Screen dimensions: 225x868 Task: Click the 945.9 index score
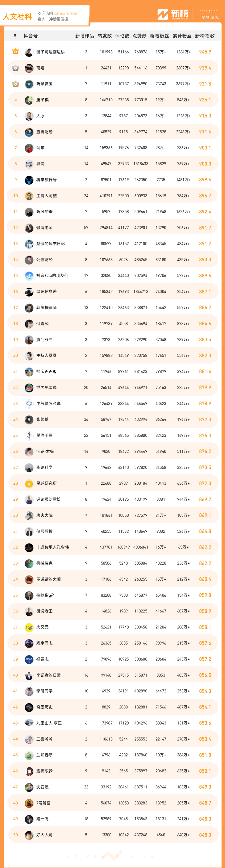pyautogui.click(x=205, y=52)
